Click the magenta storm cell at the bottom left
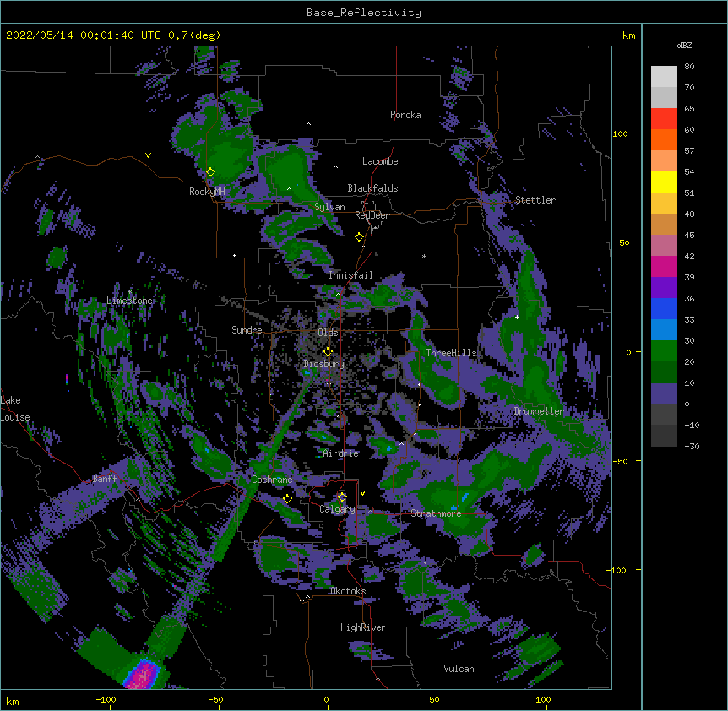Screen dimensions: 728x711 [x=144, y=676]
